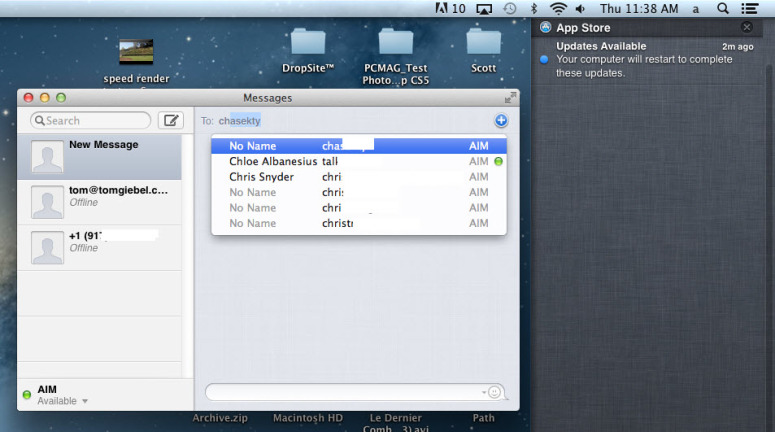Select the highlighted No Name cha suggestion

pyautogui.click(x=359, y=146)
